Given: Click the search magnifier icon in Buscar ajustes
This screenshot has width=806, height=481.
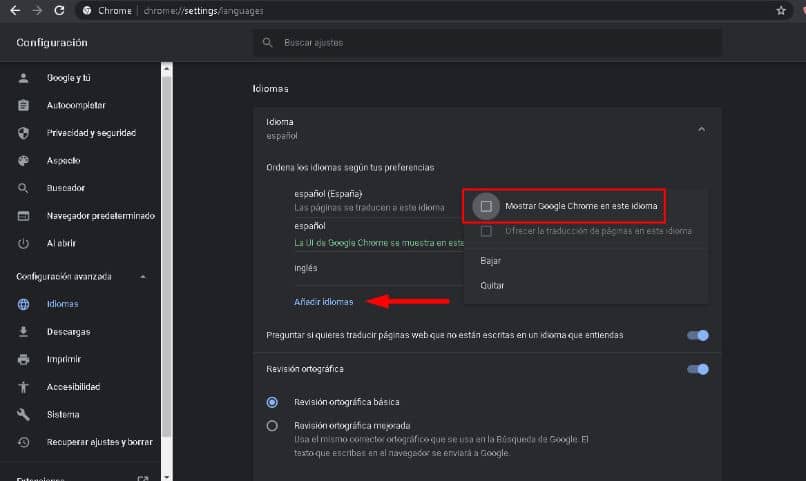Looking at the screenshot, I should tap(267, 42).
